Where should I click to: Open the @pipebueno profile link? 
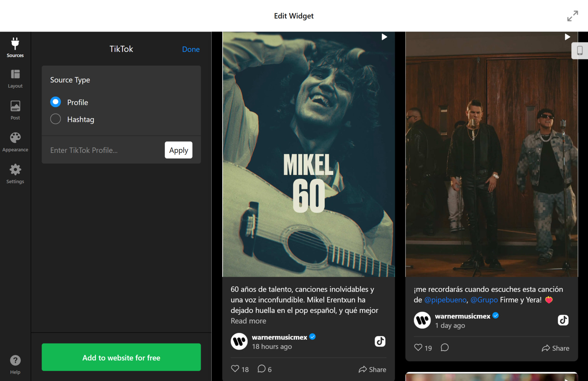tap(445, 300)
